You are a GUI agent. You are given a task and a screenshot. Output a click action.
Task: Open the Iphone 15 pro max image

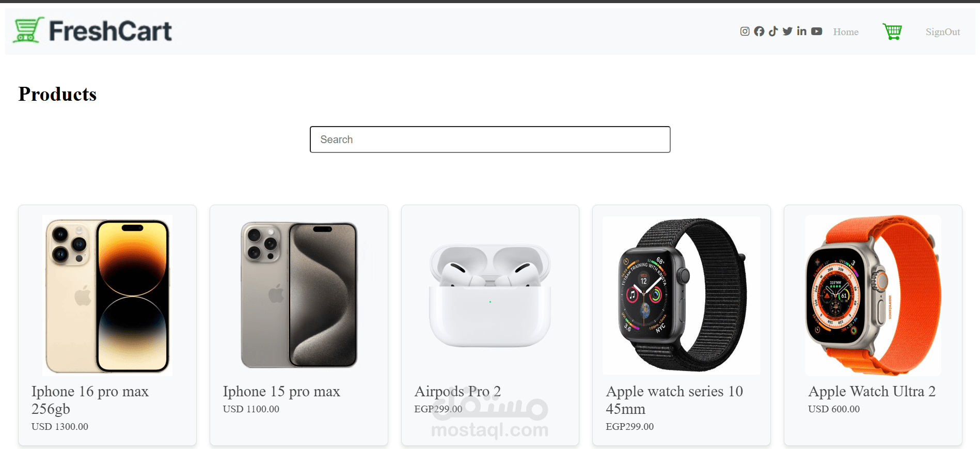(299, 295)
